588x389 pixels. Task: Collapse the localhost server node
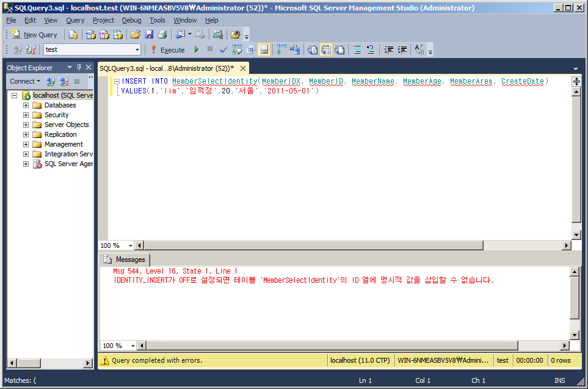click(14, 95)
